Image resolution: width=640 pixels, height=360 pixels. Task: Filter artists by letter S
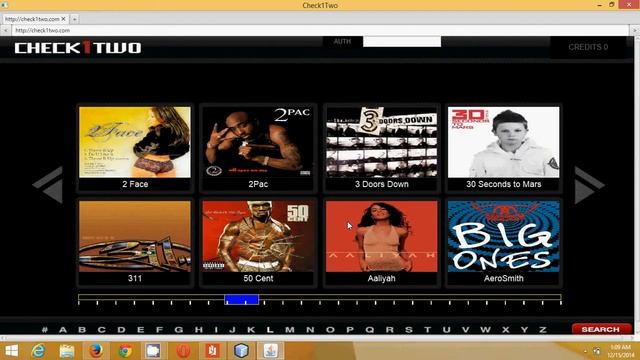(x=409, y=329)
